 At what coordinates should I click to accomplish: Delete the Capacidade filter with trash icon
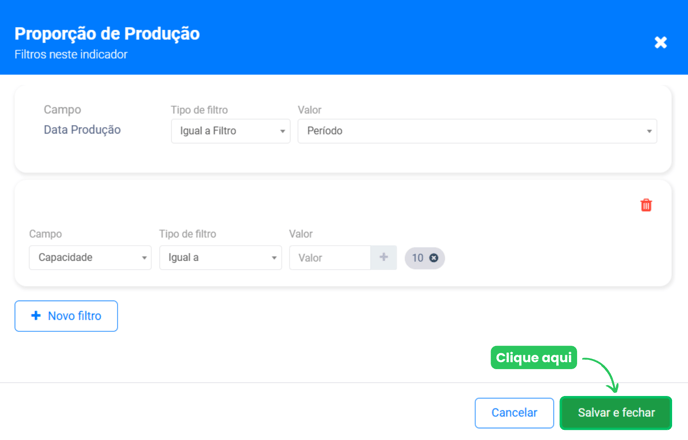[646, 205]
